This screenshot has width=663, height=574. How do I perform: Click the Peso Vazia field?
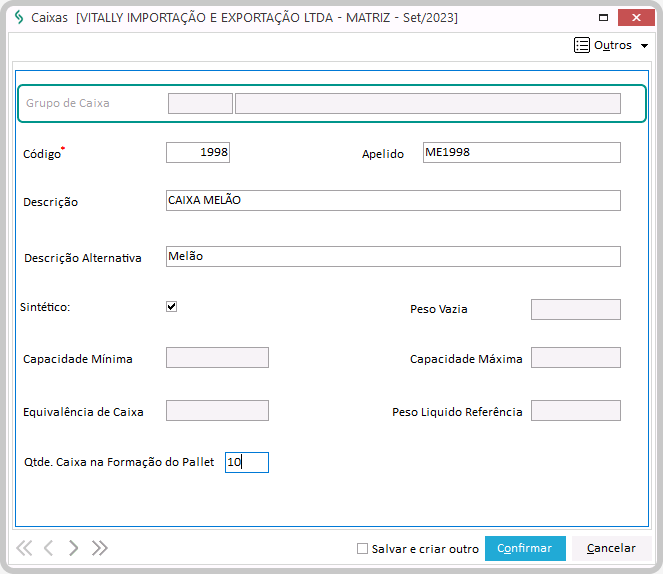point(576,309)
